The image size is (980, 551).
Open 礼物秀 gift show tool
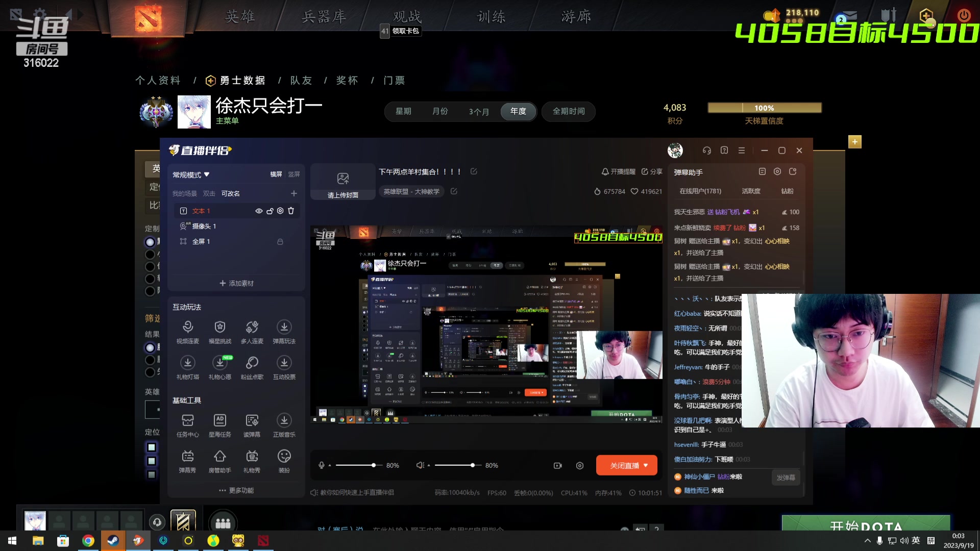coord(252,461)
